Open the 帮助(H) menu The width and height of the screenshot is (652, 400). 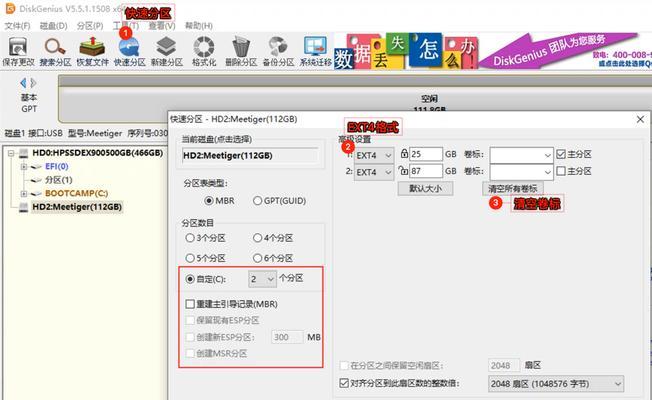pyautogui.click(x=199, y=26)
